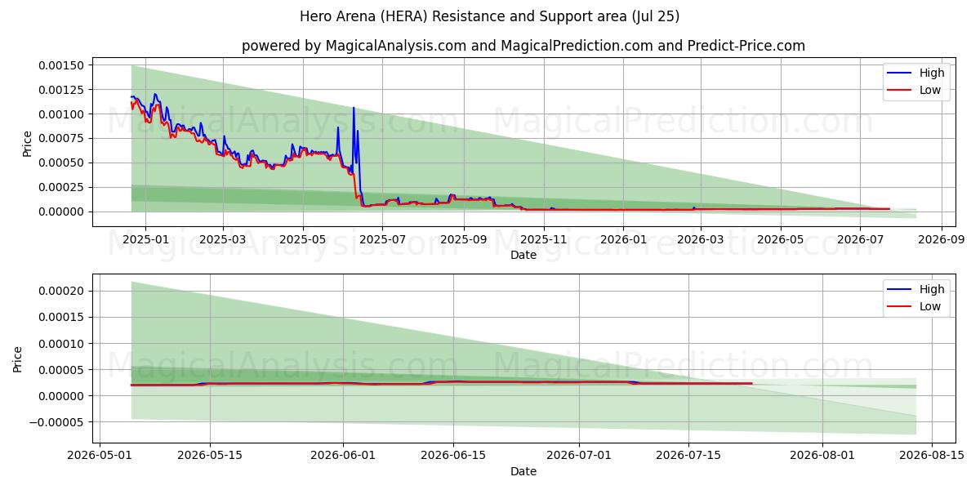Viewport: 980px width, 490px height.
Task: Click the blue line sample in upper legend
Action: [x=900, y=73]
